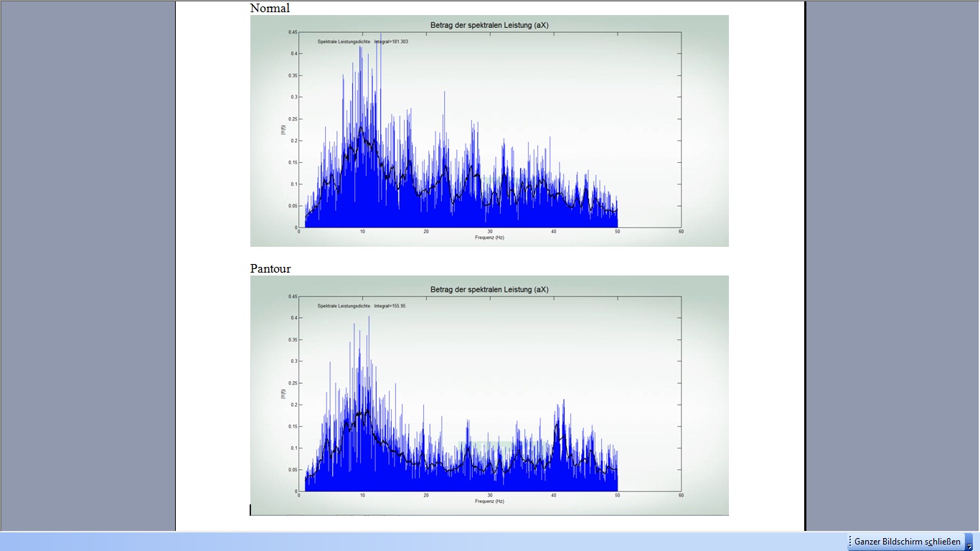Select the Pantour spectrum chart image
Viewport: 980px width, 551px height.
tap(489, 395)
